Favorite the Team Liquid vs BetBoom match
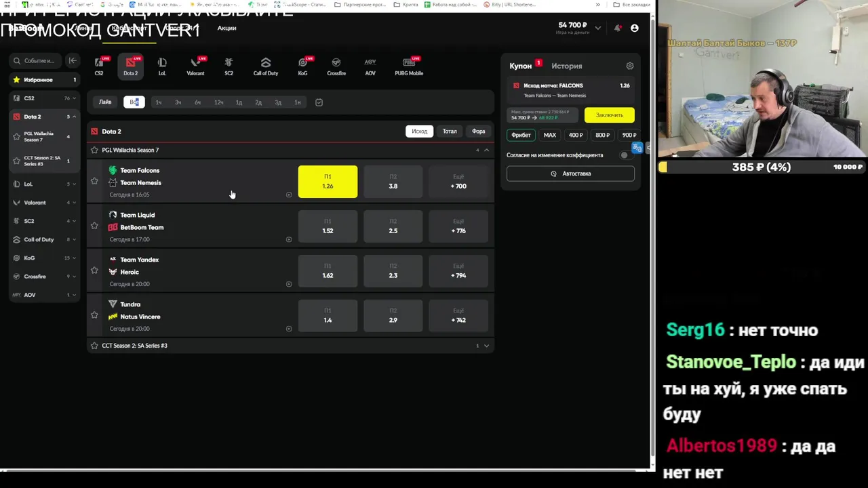Viewport: 868px width, 488px height. [x=94, y=226]
